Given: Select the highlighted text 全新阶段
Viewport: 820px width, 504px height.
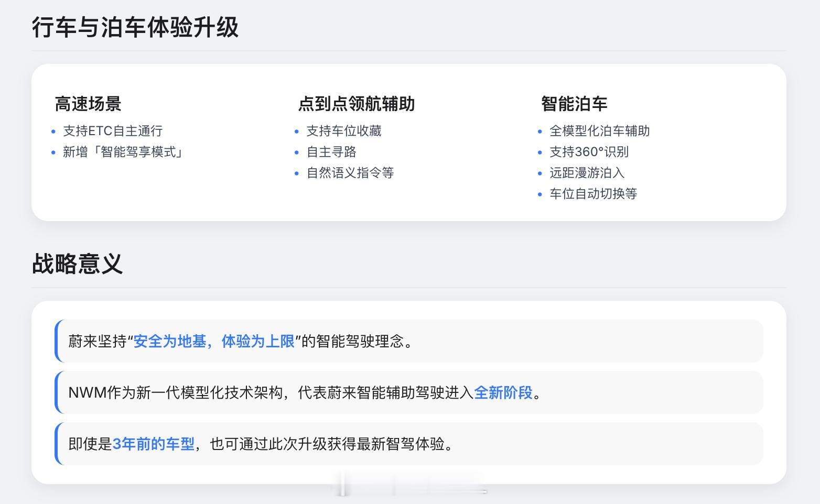Looking at the screenshot, I should click(x=503, y=392).
